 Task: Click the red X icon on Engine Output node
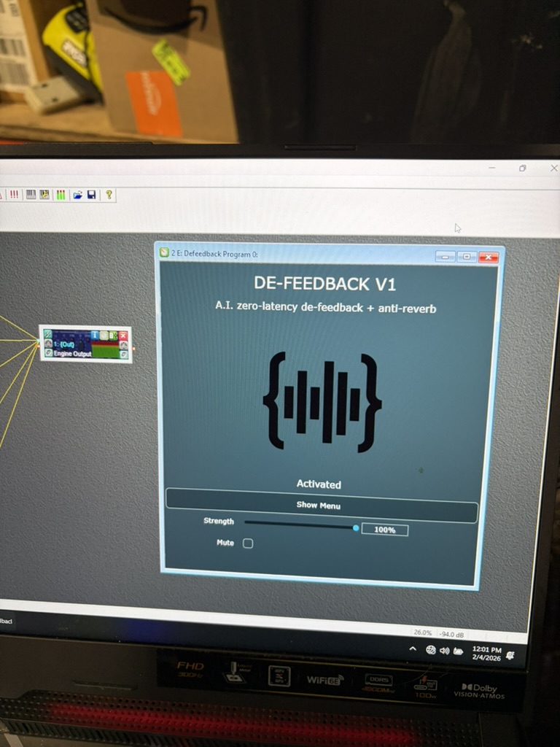(x=122, y=336)
